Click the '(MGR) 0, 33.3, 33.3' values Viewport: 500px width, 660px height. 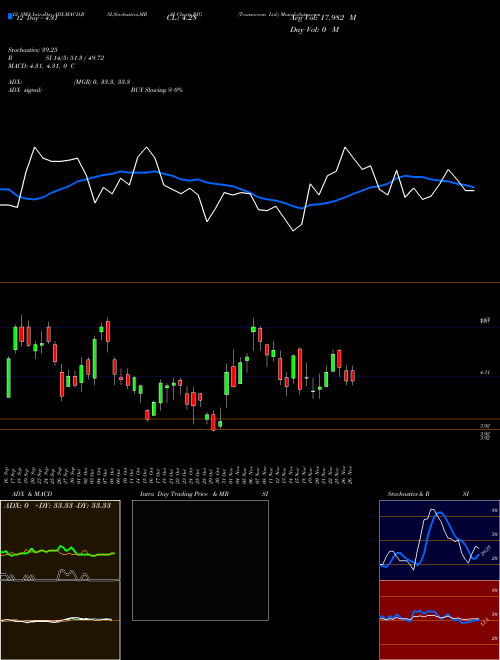point(102,82)
